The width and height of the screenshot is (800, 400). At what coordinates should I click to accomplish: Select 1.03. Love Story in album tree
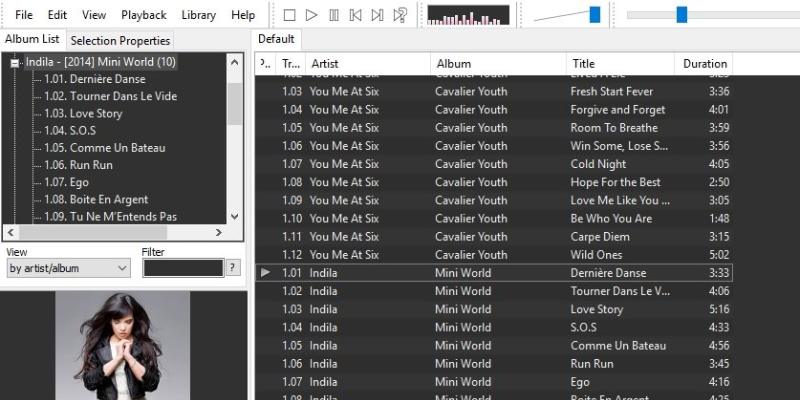click(x=83, y=113)
